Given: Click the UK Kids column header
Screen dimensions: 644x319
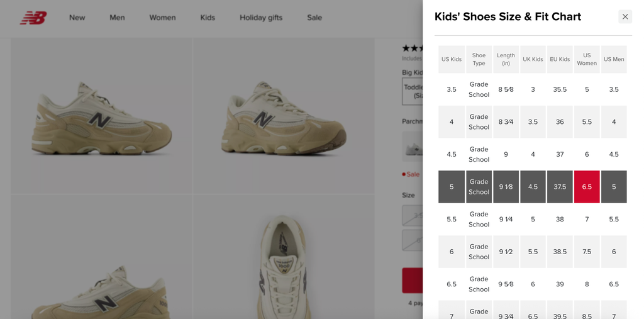Looking at the screenshot, I should 533,59.
